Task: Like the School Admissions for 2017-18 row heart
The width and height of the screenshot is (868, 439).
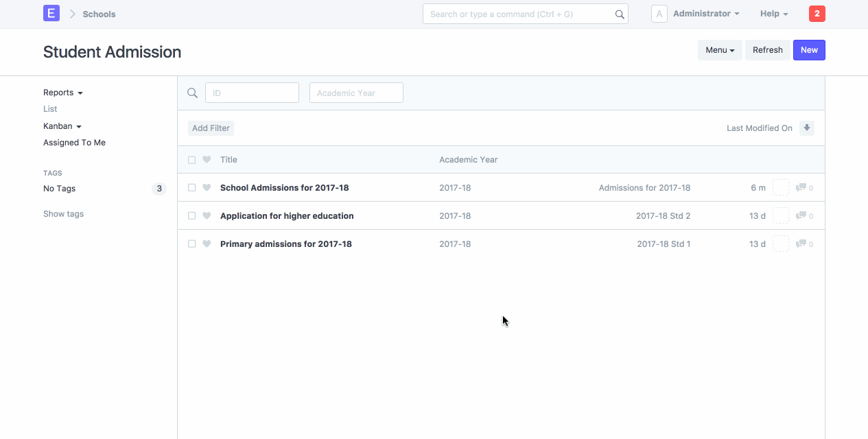Action: click(207, 188)
